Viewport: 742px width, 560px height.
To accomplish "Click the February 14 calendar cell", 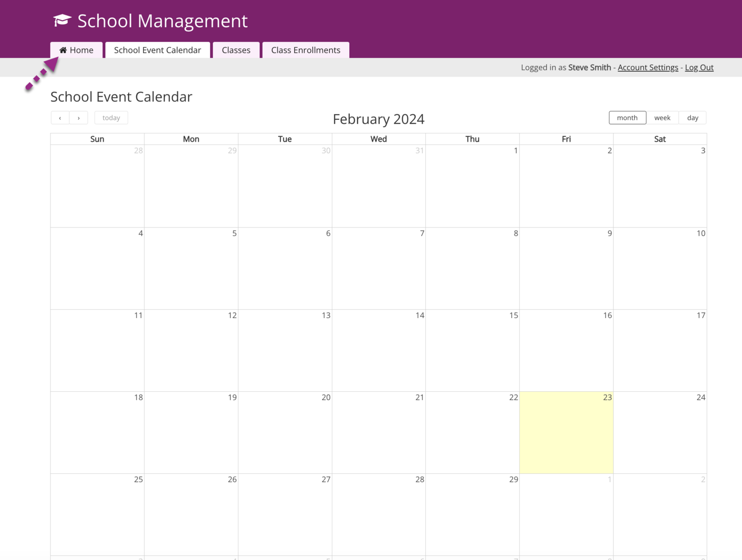I will click(378, 351).
